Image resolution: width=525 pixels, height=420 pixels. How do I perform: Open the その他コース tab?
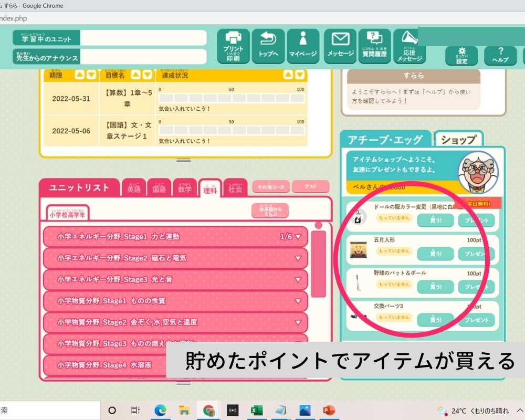271,186
